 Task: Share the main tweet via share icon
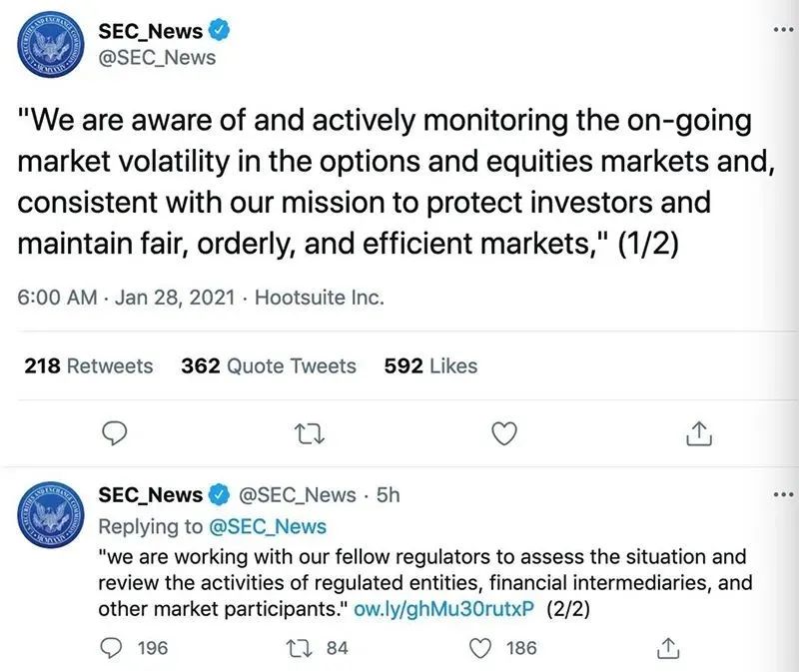698,433
